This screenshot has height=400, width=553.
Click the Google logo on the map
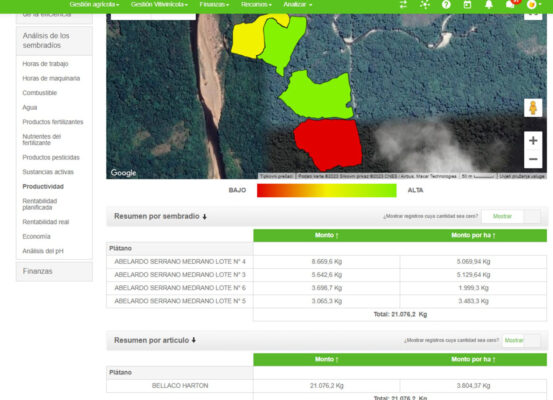click(123, 173)
